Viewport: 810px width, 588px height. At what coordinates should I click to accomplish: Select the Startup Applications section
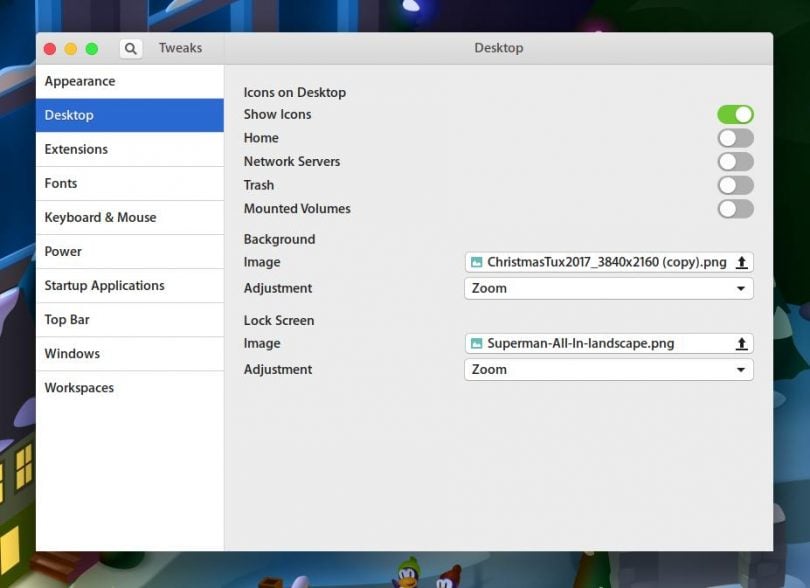point(104,285)
